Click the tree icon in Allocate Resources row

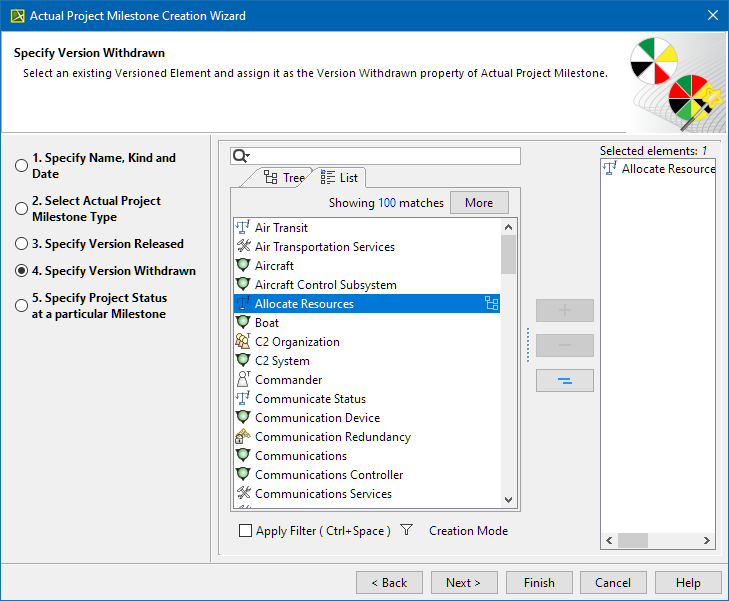tap(491, 304)
